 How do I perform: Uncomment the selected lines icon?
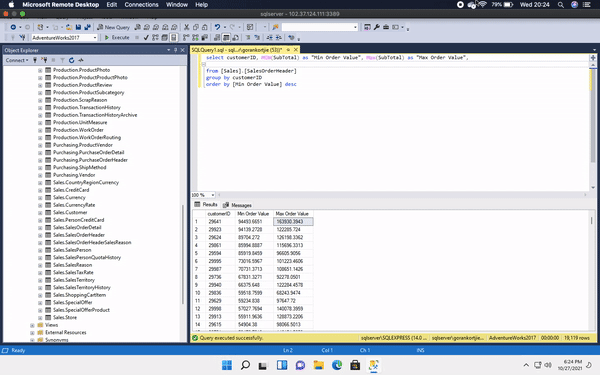tap(257, 38)
